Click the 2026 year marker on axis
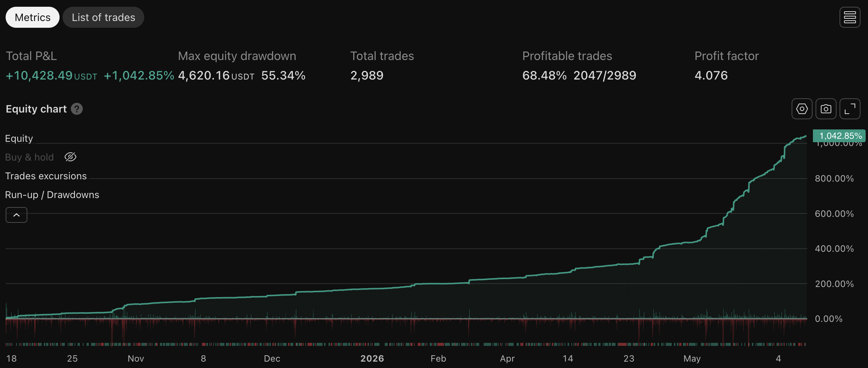The width and height of the screenshot is (868, 368). click(x=372, y=359)
